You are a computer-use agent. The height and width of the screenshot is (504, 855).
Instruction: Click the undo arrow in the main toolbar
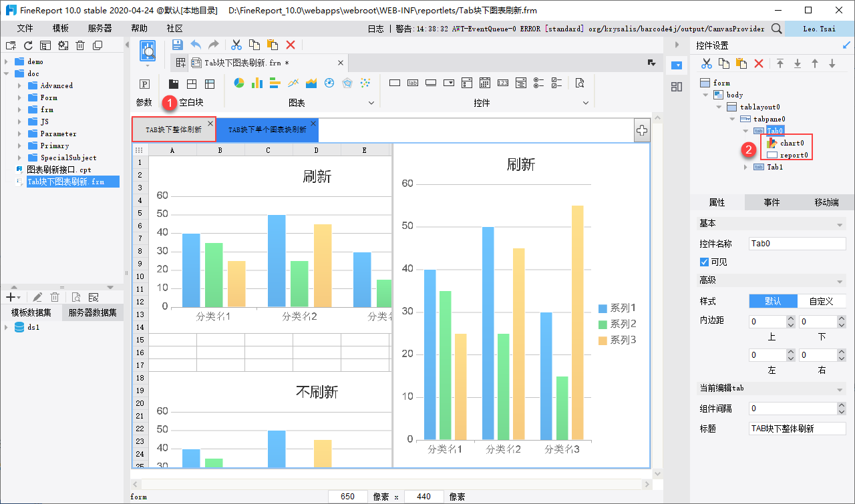196,45
